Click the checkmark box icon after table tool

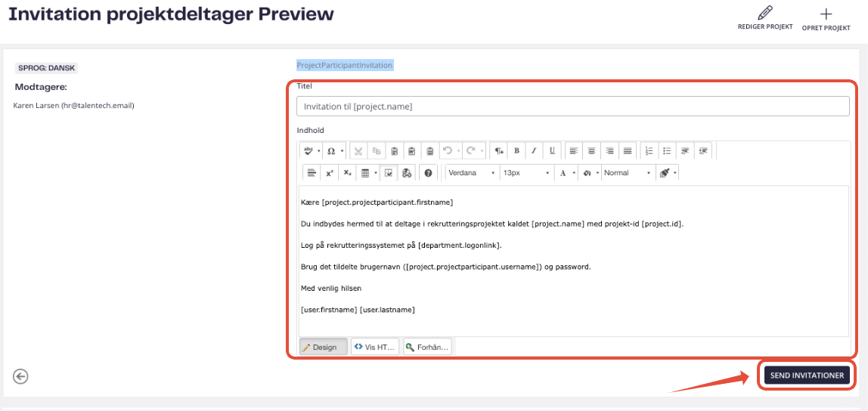pyautogui.click(x=389, y=173)
